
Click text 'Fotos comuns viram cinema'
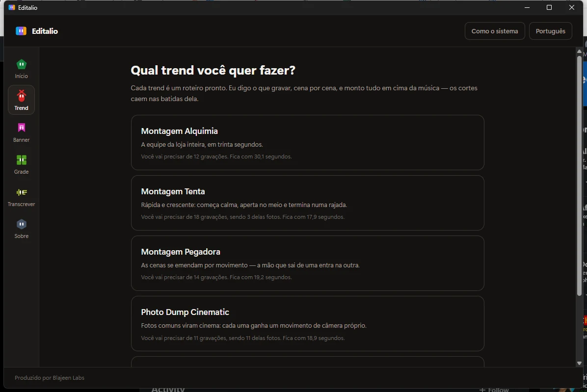[180, 325]
